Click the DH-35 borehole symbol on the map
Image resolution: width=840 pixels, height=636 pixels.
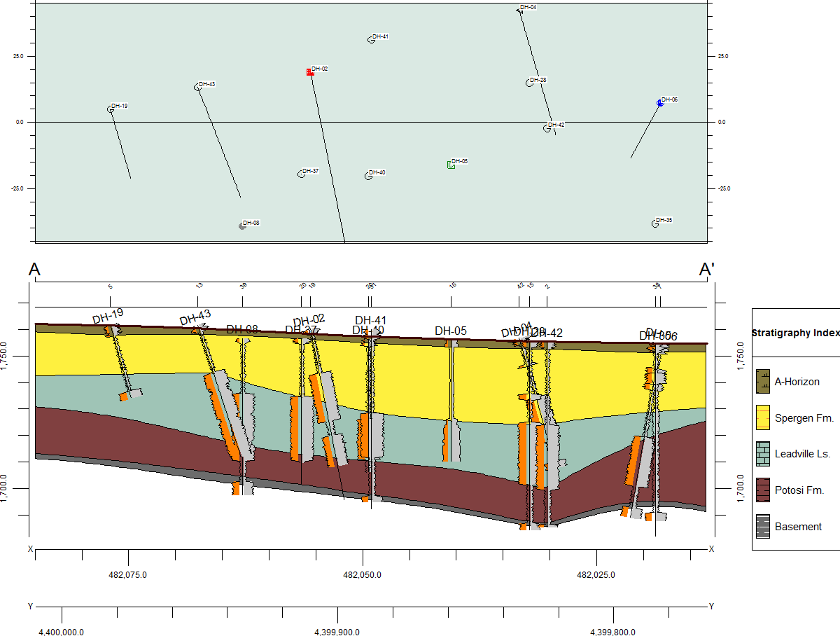[655, 223]
